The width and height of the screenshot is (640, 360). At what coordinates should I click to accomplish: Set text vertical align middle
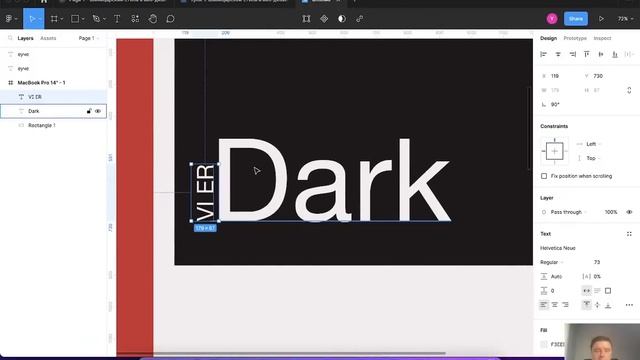[597, 305]
